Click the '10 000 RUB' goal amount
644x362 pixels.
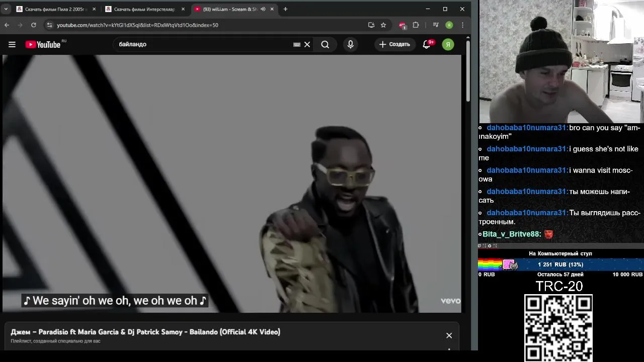627,275
